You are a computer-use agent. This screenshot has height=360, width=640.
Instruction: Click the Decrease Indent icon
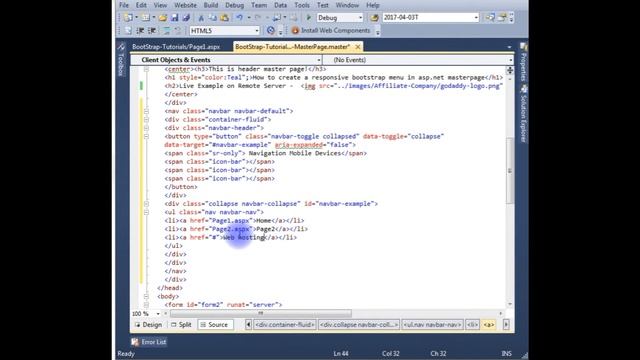tap(140, 31)
